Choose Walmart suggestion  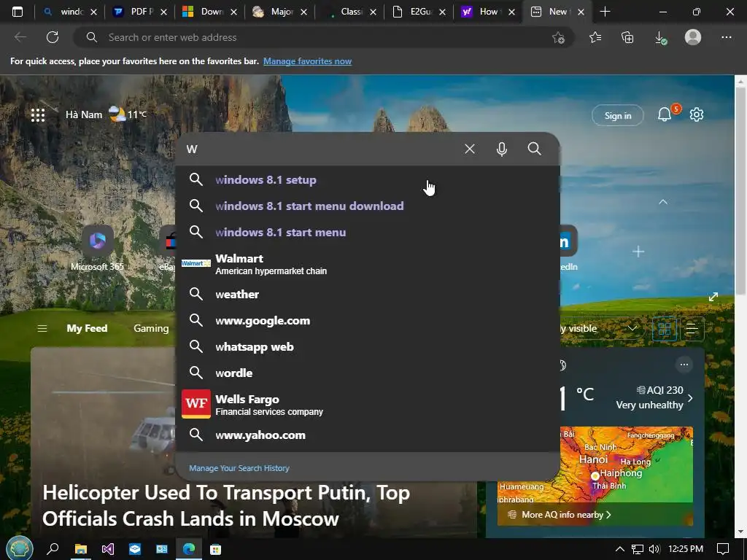[368, 264]
